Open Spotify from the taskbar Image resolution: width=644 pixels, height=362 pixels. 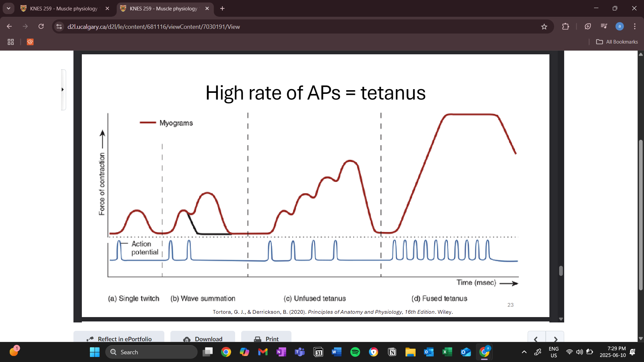coord(355,352)
